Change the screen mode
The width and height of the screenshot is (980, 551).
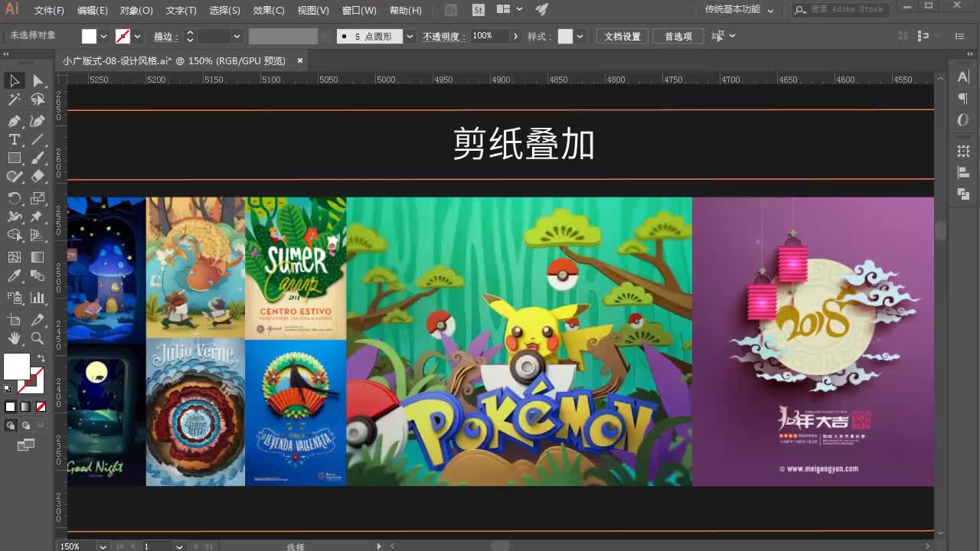(25, 445)
